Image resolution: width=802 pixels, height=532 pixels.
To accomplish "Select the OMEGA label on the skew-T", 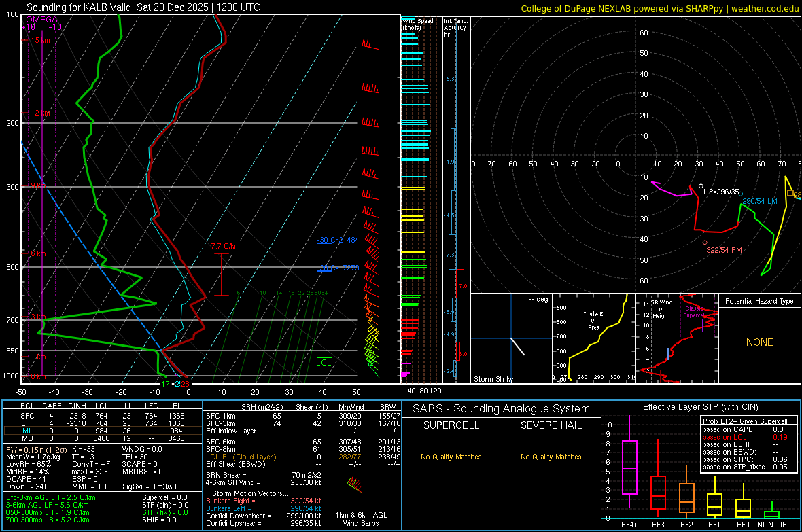I will point(42,20).
